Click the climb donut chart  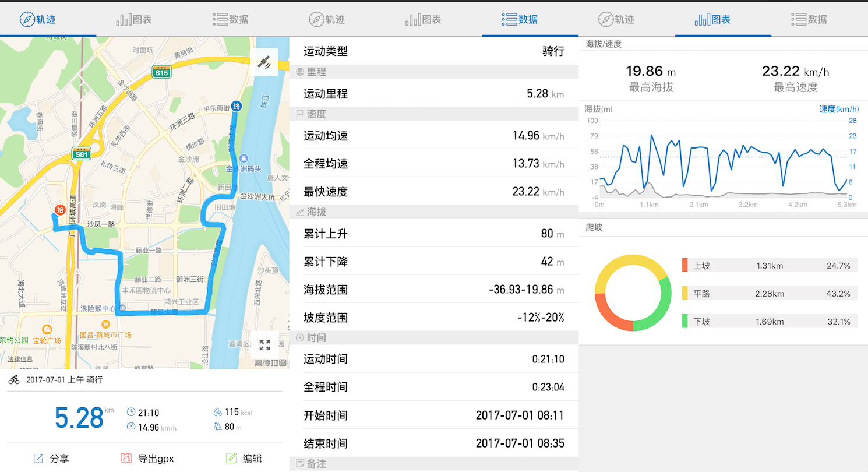633,293
